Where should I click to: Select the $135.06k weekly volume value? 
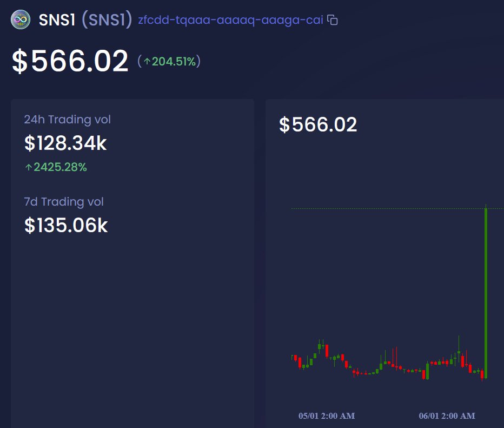[x=66, y=225]
